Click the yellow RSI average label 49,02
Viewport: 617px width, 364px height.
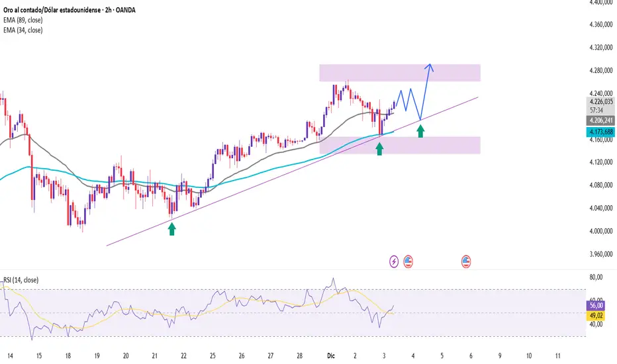(x=596, y=316)
